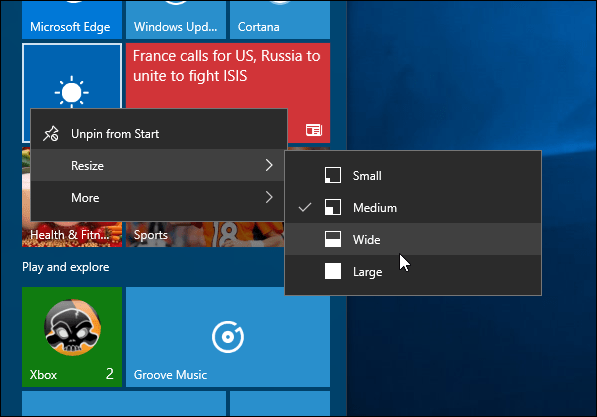Image resolution: width=597 pixels, height=417 pixels.
Task: Click the news icon on the red tile
Action: (314, 130)
